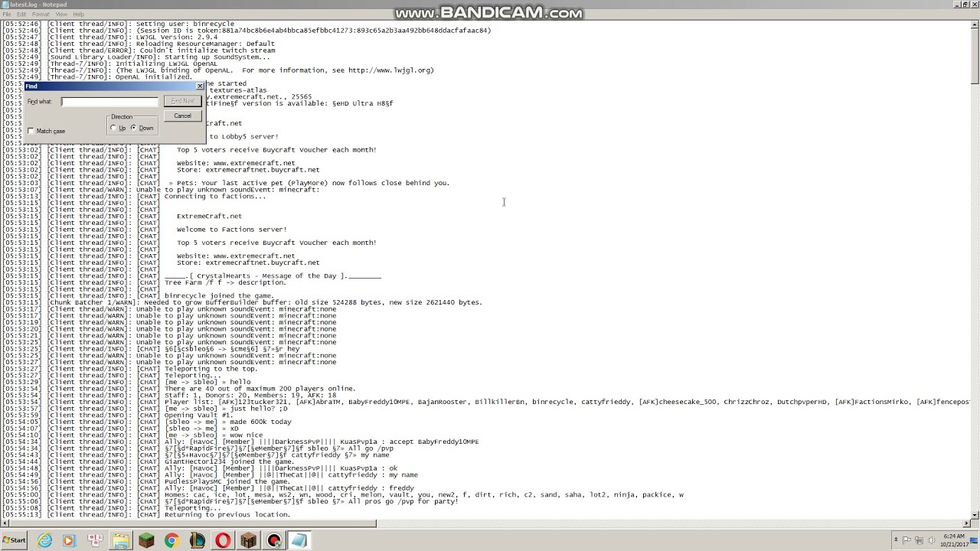Screen dimensions: 980x551
Task: Open the Solitaire cards taskbar icon
Action: click(x=95, y=540)
